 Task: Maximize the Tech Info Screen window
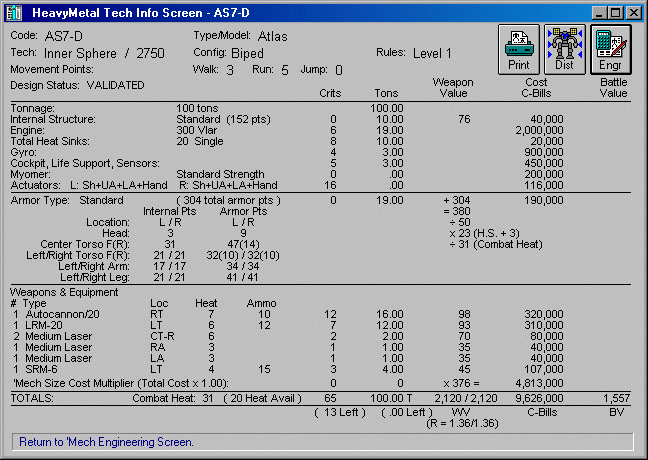pos(616,13)
